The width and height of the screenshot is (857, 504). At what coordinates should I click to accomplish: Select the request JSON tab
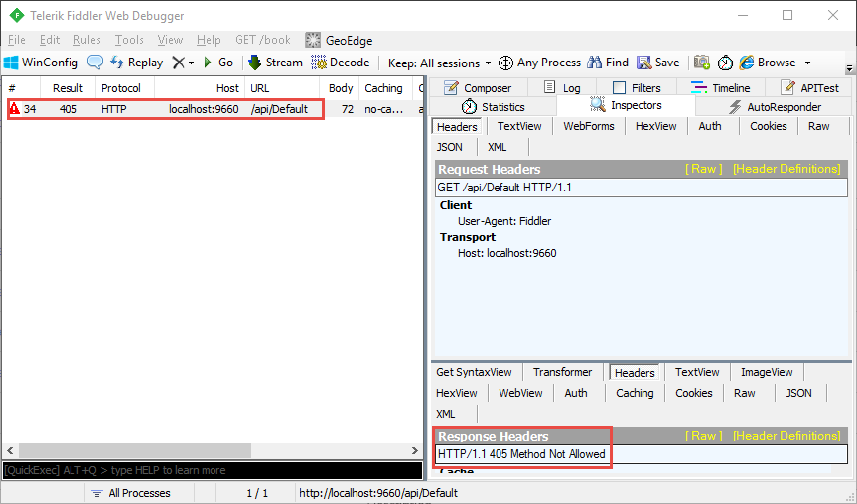tap(449, 147)
